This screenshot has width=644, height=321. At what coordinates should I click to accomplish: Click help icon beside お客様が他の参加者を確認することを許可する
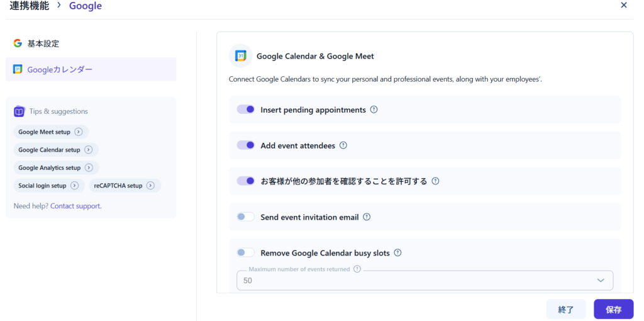click(x=435, y=181)
